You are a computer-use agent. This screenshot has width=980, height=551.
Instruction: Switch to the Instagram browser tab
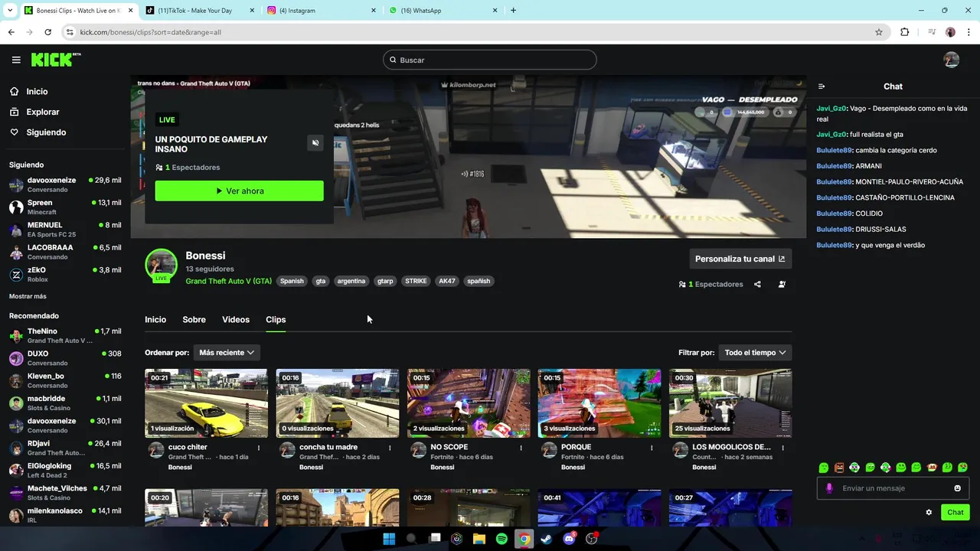(322, 11)
